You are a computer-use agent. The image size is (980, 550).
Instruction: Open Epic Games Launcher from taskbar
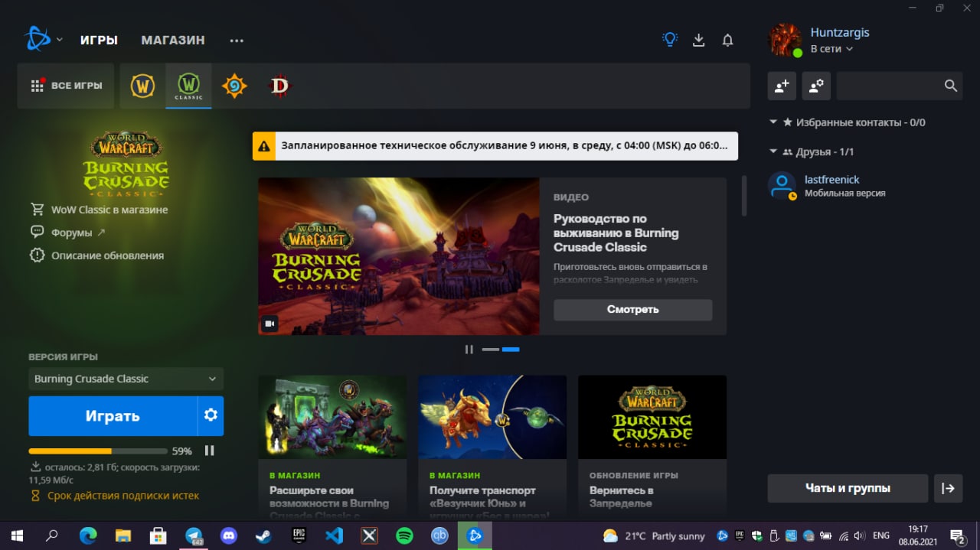click(x=299, y=535)
